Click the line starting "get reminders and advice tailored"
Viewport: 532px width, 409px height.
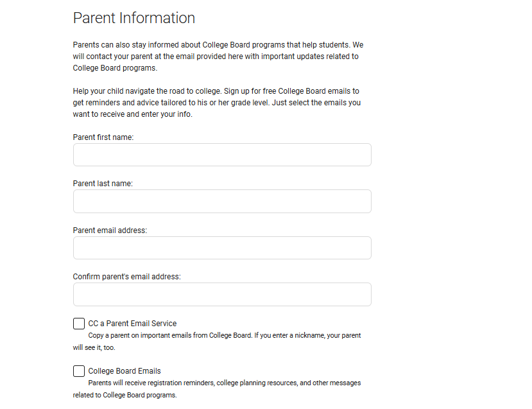click(217, 103)
